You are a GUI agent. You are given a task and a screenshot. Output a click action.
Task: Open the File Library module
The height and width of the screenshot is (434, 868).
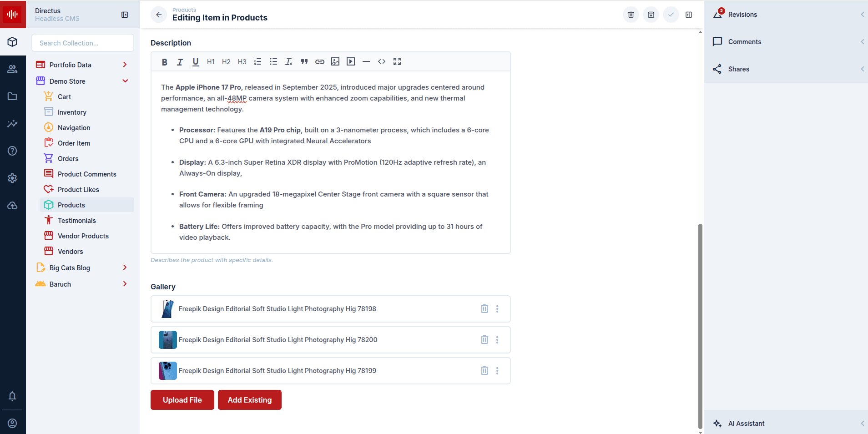(13, 96)
